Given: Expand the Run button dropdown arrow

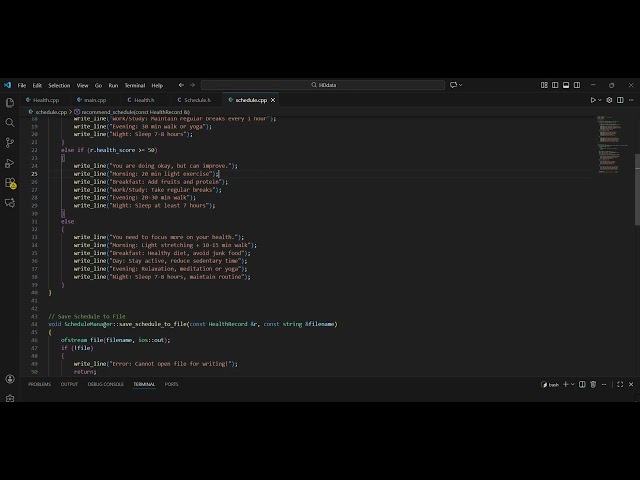Looking at the screenshot, I should [600, 100].
